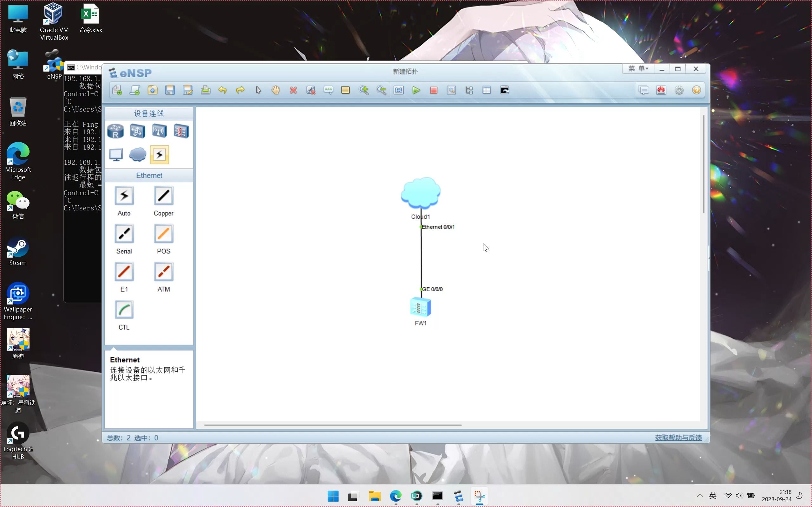Stop devices with red square button
812x507 pixels.
(434, 90)
